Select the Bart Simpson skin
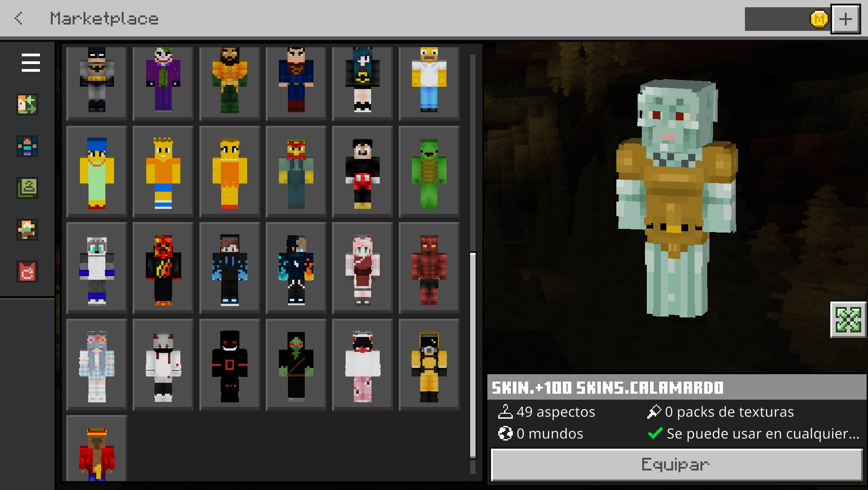 tap(163, 171)
